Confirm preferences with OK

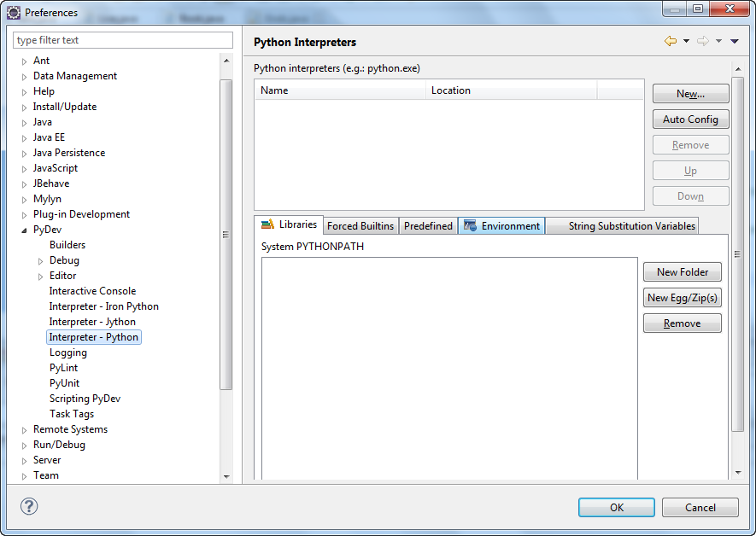coord(616,507)
